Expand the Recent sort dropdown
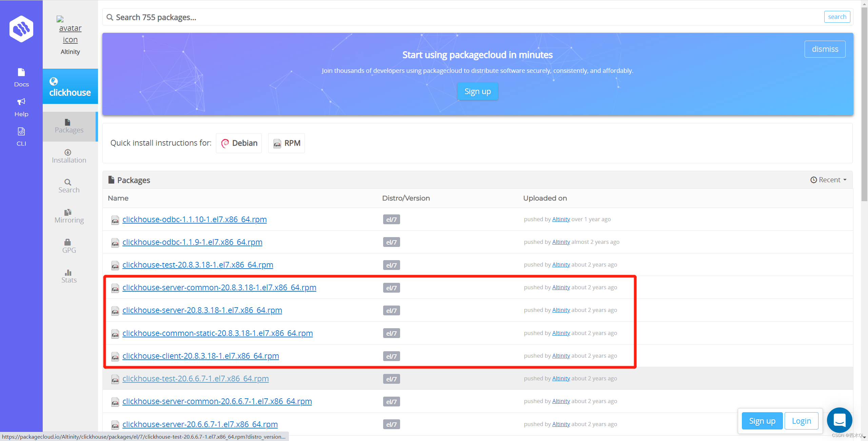 click(828, 180)
